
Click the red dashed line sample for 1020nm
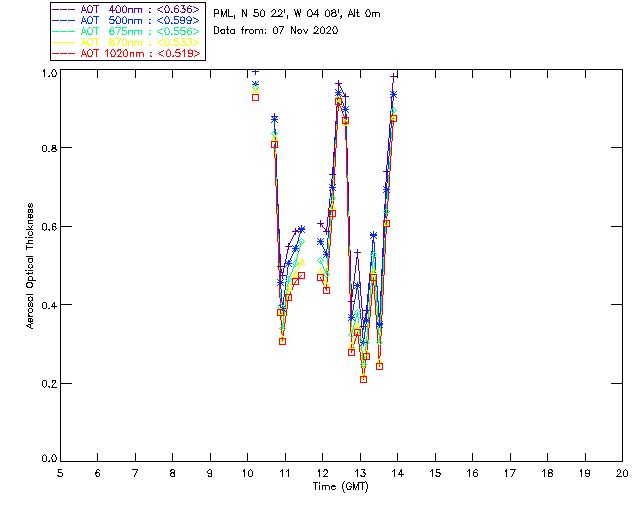64,53
